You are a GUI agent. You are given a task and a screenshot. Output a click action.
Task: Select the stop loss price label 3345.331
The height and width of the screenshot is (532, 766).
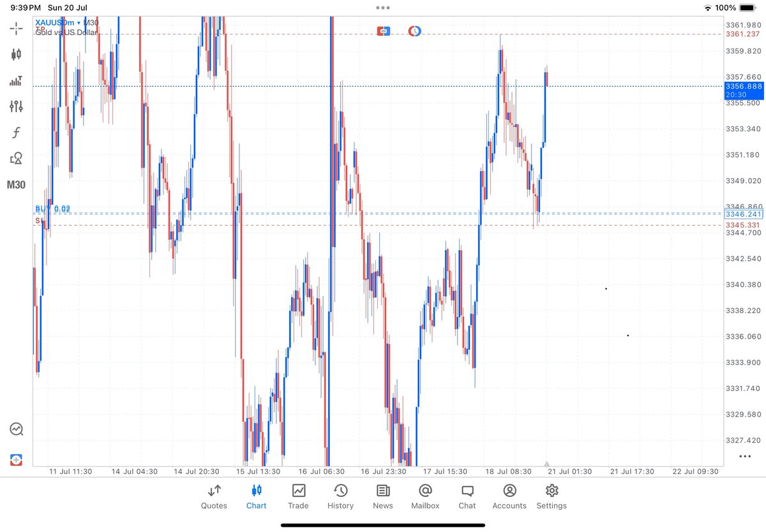click(743, 225)
